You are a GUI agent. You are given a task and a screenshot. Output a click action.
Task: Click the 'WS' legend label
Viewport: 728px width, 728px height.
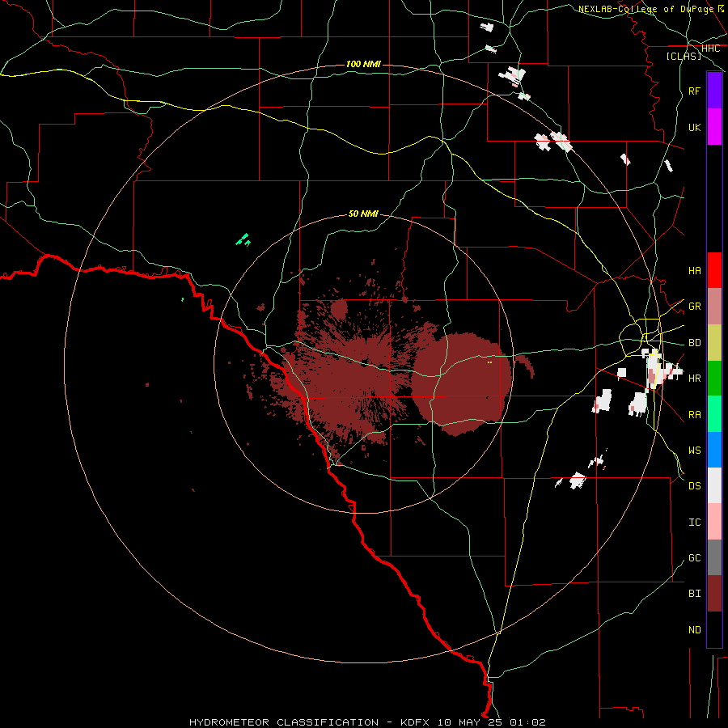(695, 450)
